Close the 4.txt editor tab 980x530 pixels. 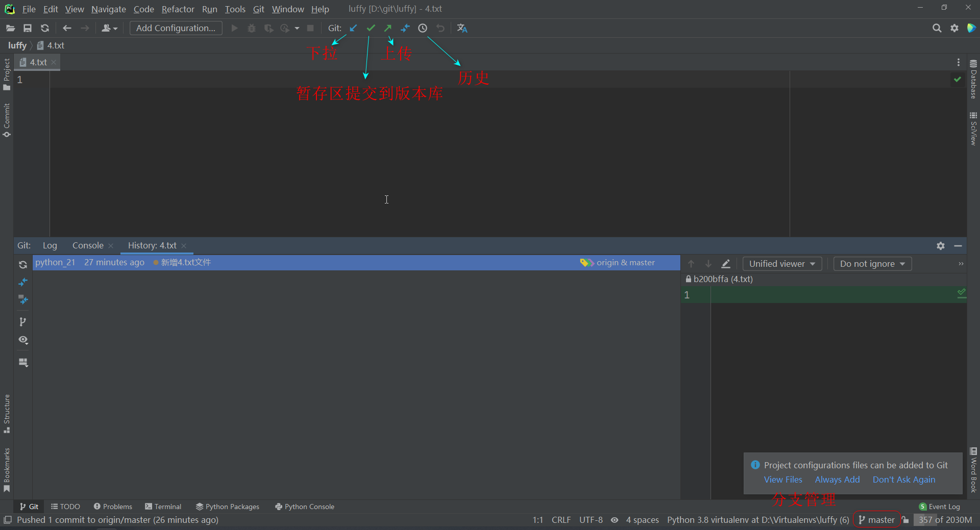(x=54, y=62)
